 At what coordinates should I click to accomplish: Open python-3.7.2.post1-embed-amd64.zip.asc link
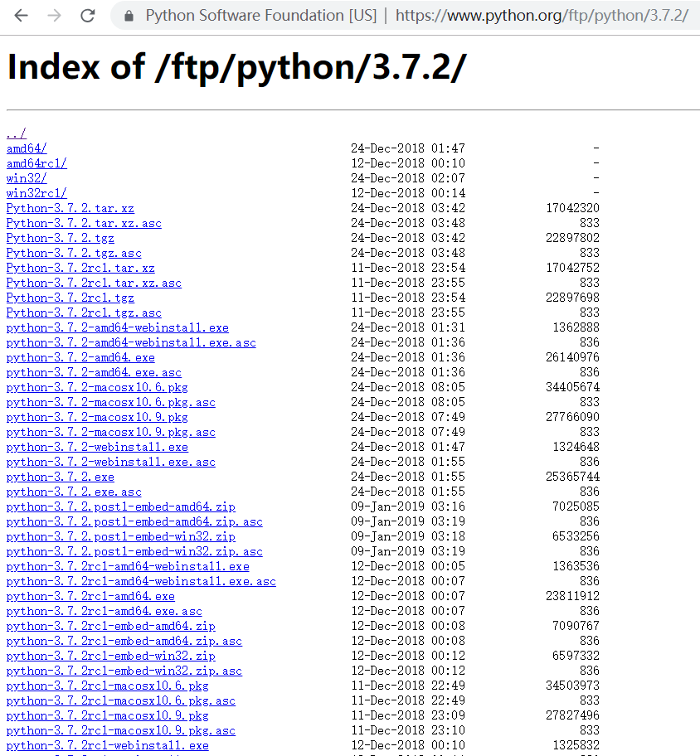(134, 521)
